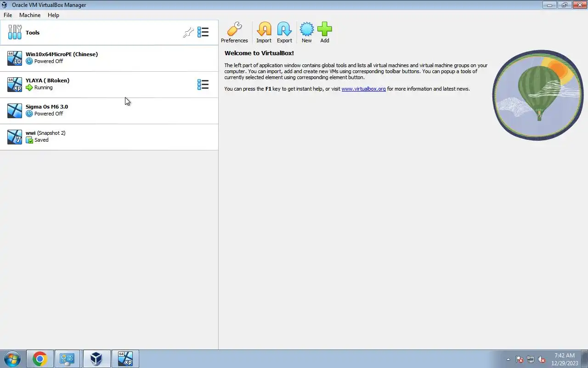Screen dimensions: 588x368
Task: Launch Chrome from the taskbar
Action: pyautogui.click(x=40, y=359)
